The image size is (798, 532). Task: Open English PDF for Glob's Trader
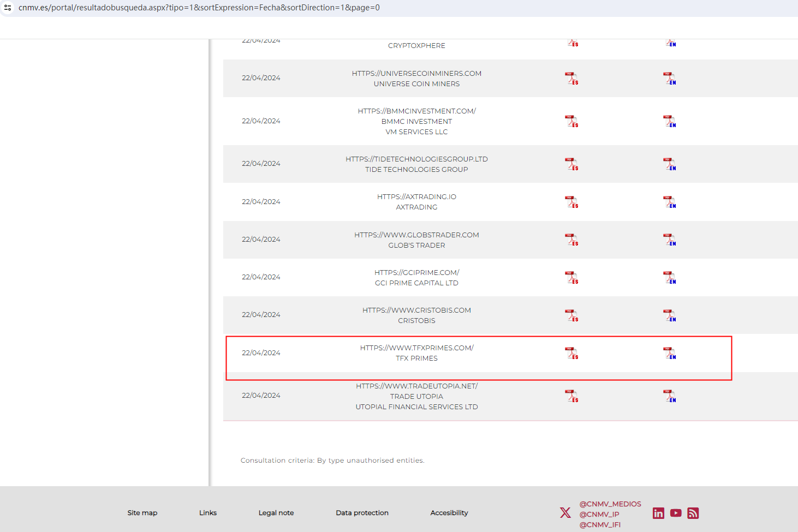click(x=670, y=240)
